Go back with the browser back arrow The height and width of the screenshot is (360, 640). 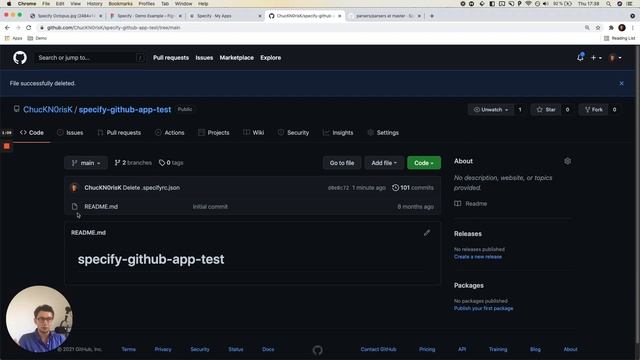coord(7,27)
